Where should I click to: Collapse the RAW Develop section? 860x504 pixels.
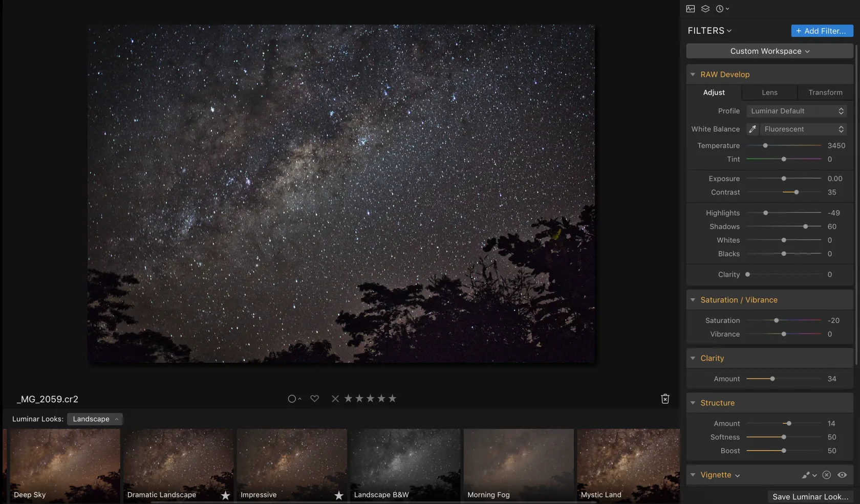point(693,75)
